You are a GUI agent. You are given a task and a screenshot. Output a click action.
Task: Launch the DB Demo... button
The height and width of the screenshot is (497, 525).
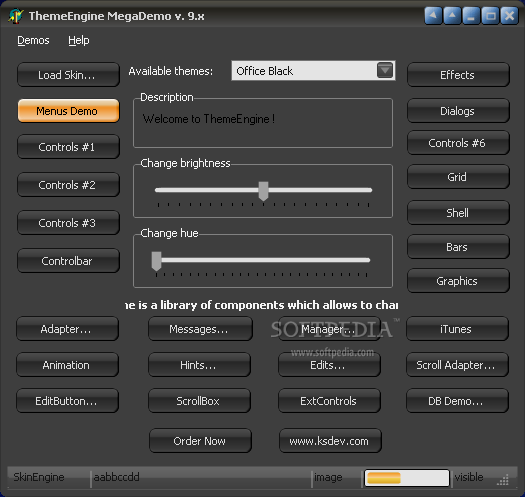point(457,401)
